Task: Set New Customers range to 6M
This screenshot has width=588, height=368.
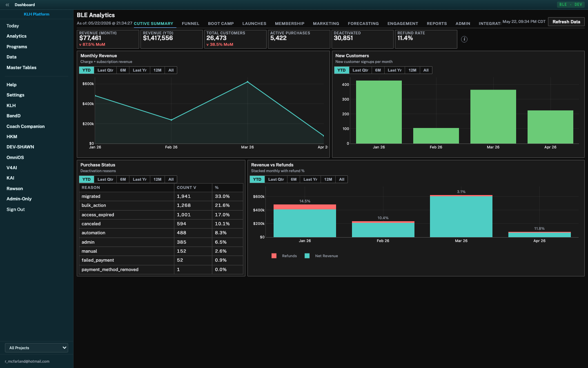Action: (x=378, y=70)
